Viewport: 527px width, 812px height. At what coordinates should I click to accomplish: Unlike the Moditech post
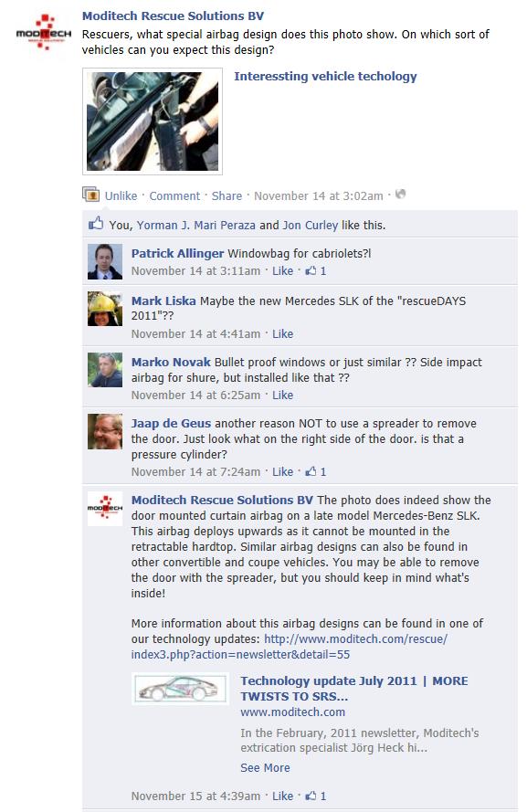coord(121,195)
